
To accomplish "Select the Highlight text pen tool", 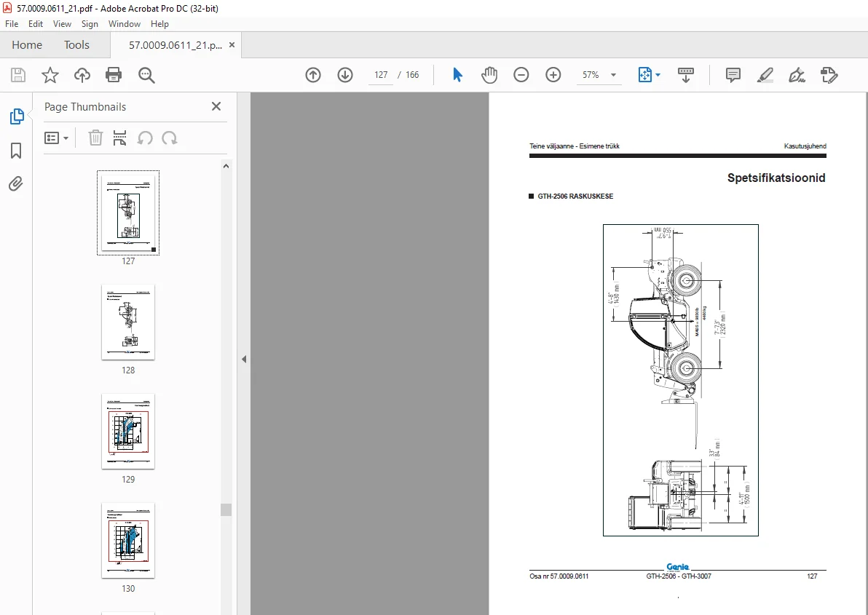I will (x=765, y=75).
